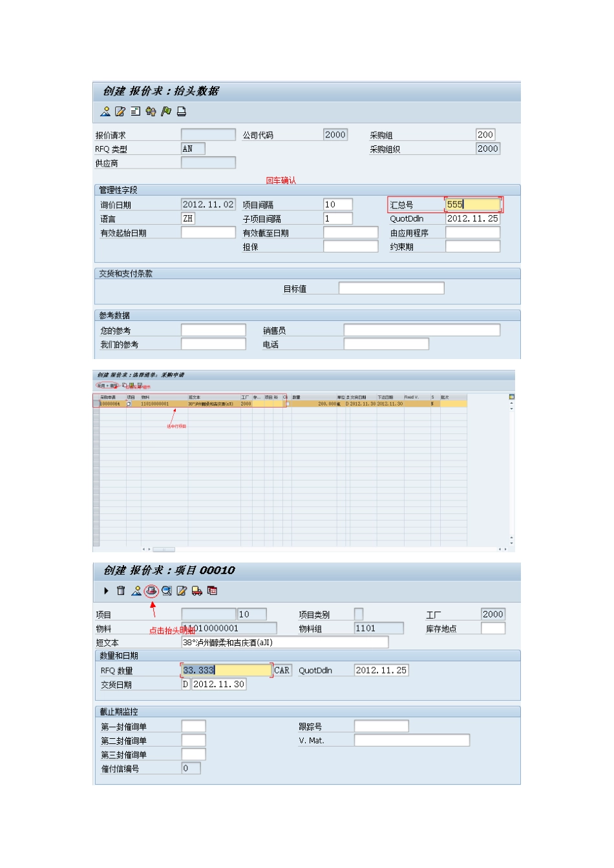The width and height of the screenshot is (614, 868).
Task: Click the trash can delete item icon
Action: (x=121, y=591)
